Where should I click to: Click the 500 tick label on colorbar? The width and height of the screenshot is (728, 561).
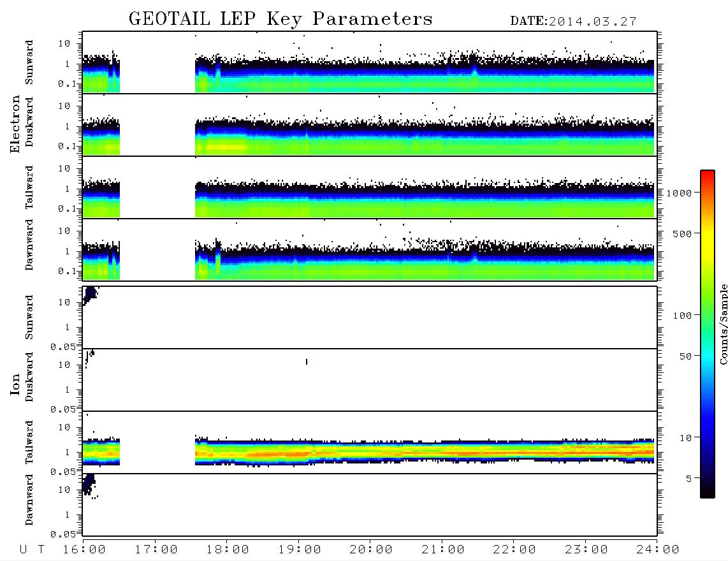pyautogui.click(x=683, y=234)
